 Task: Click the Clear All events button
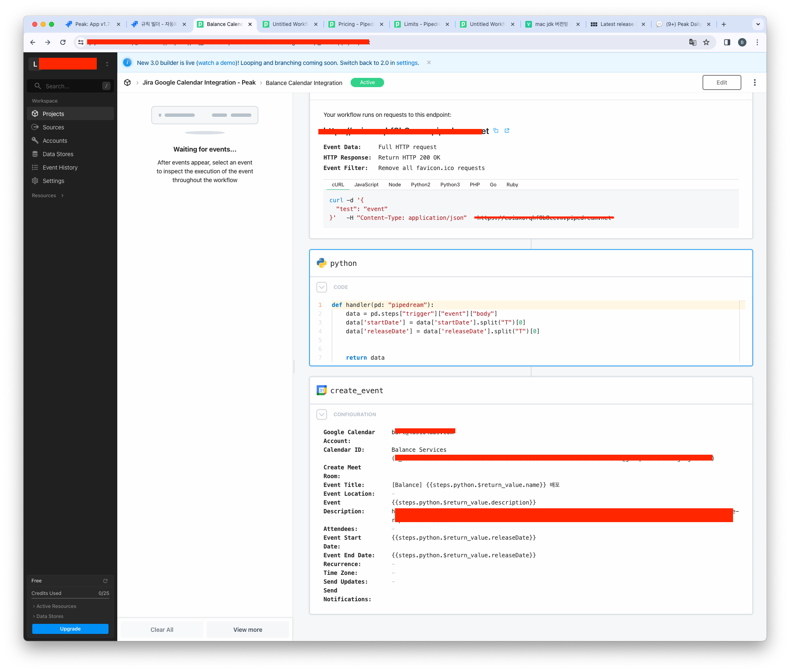(162, 630)
